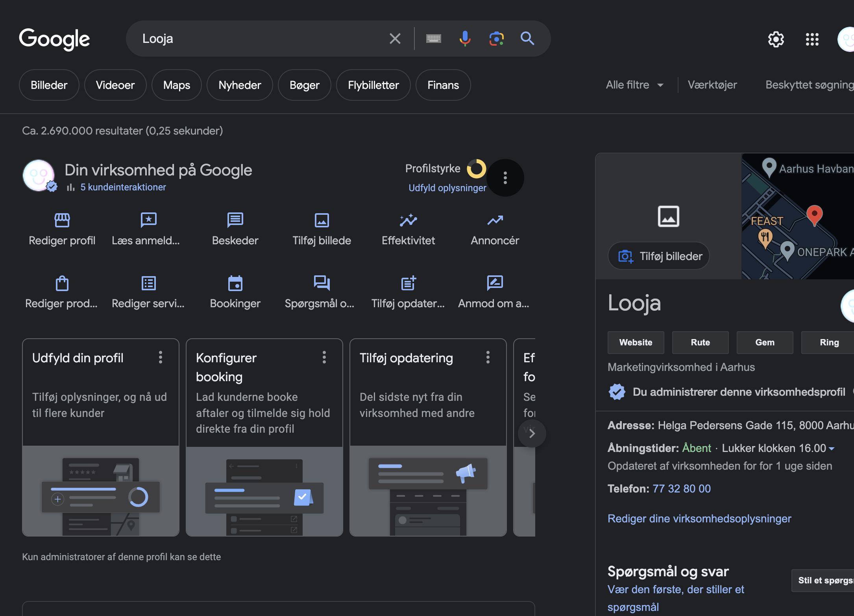
Task: Open the Google apps grid
Action: 812,39
